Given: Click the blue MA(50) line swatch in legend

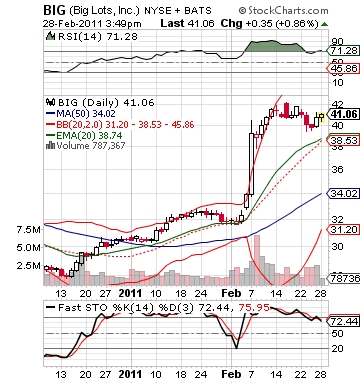Looking at the screenshot, I should (50, 114).
